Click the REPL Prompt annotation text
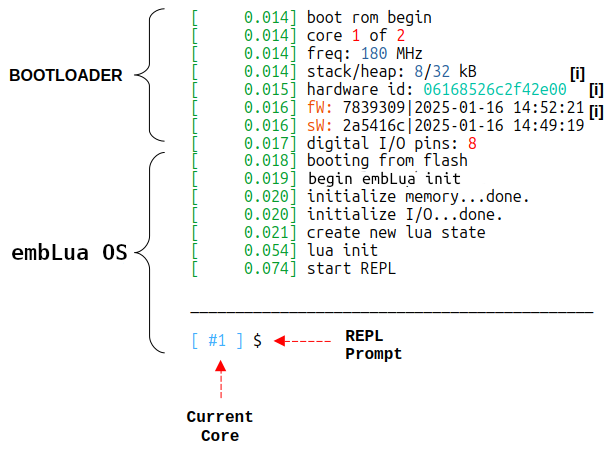The width and height of the screenshot is (613, 455). 373,345
